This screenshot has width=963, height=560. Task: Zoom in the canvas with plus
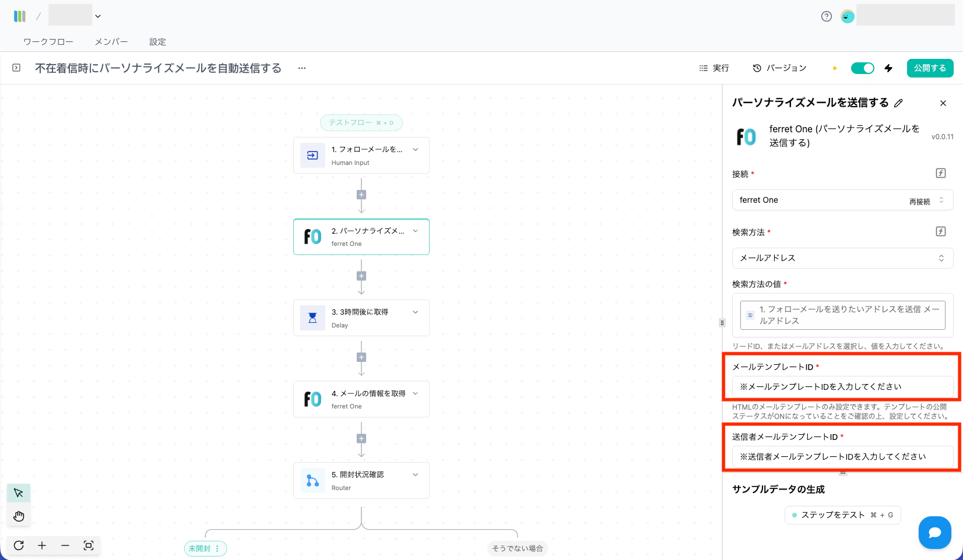click(x=42, y=545)
